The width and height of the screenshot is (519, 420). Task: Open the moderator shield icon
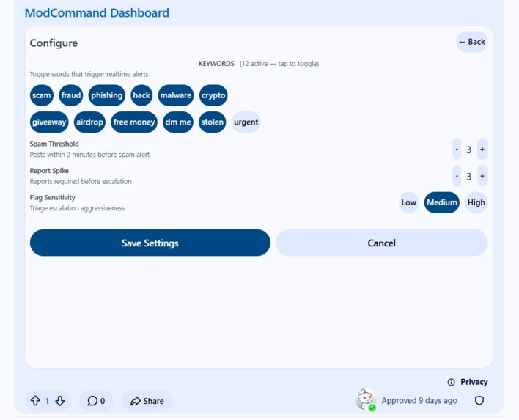coord(479,401)
